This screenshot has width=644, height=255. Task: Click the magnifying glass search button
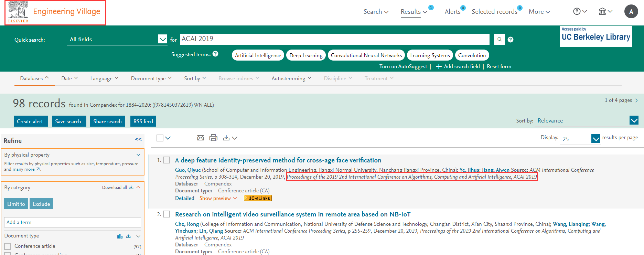point(499,39)
